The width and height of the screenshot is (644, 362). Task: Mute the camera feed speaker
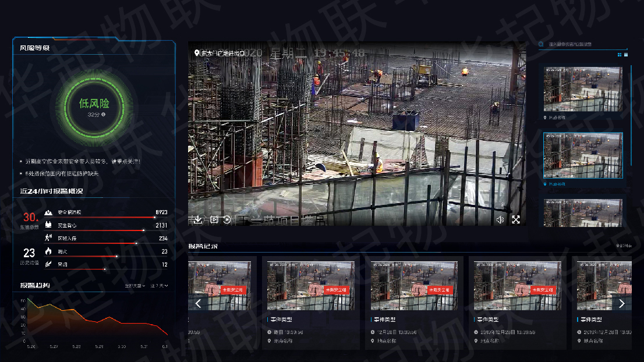(x=500, y=220)
